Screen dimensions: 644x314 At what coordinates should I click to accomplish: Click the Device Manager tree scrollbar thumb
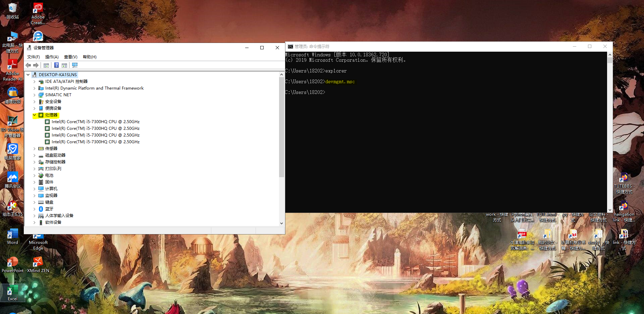281,127
